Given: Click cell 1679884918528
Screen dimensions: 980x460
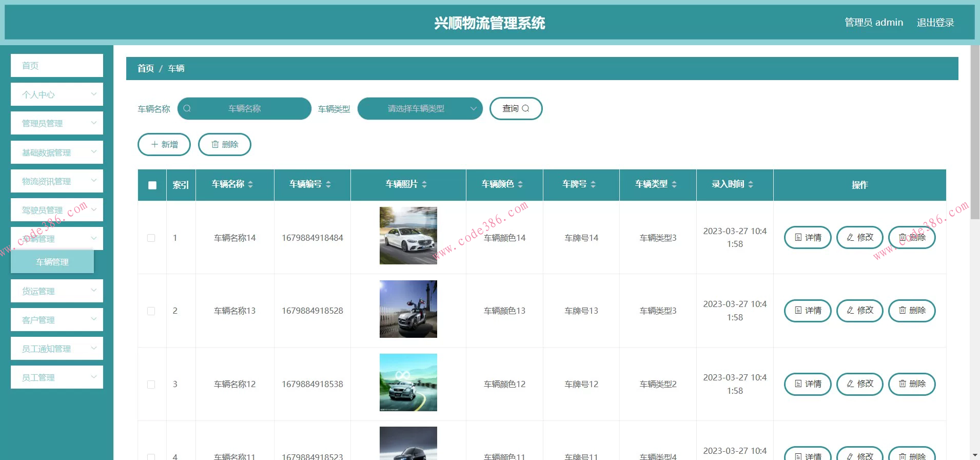Looking at the screenshot, I should (312, 311).
